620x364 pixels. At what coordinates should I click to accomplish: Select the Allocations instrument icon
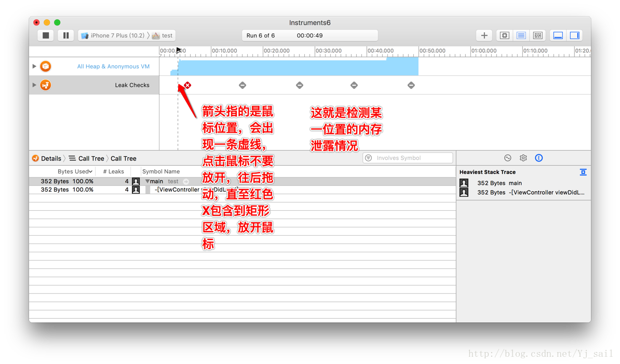[46, 66]
